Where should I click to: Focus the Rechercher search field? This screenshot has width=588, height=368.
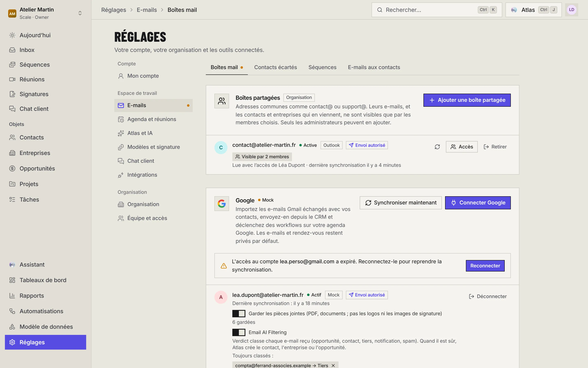pyautogui.click(x=437, y=10)
